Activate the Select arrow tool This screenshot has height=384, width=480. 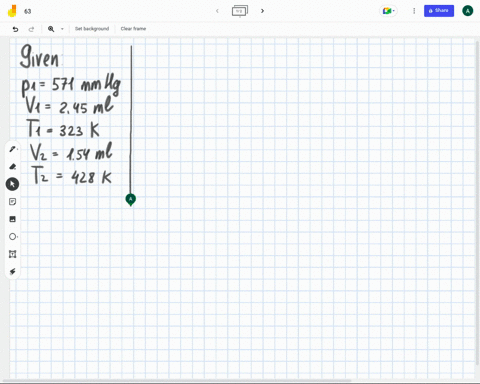12,184
